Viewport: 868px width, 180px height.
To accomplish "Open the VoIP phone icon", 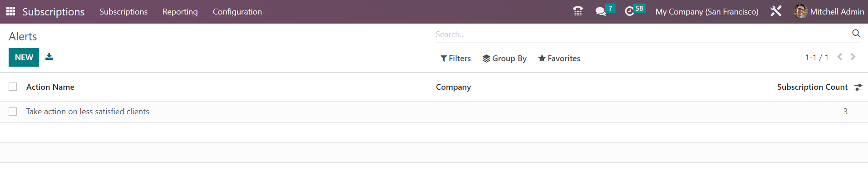I will [x=577, y=11].
